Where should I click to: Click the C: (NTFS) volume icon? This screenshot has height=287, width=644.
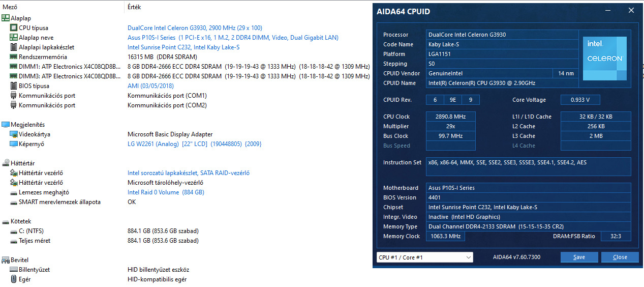coord(14,231)
